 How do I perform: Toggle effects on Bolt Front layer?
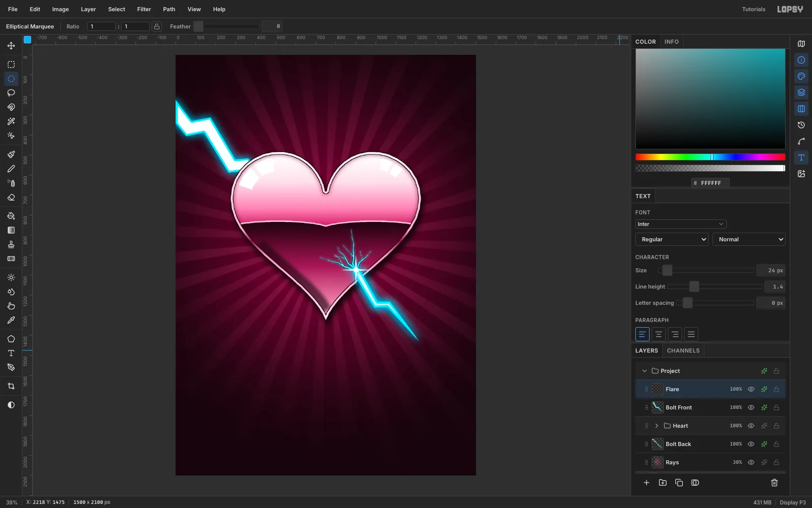click(x=764, y=407)
